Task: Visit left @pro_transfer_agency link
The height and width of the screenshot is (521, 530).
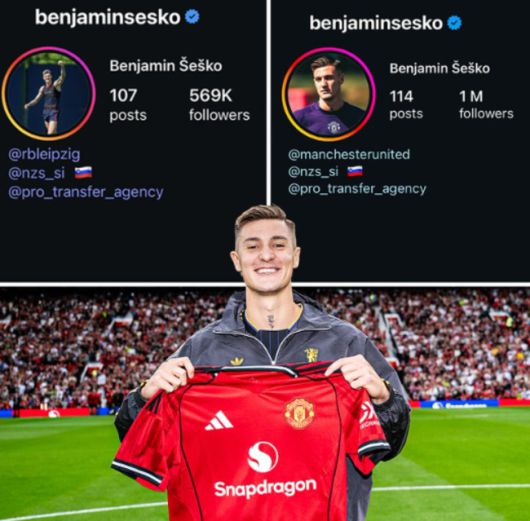Action: tap(86, 192)
